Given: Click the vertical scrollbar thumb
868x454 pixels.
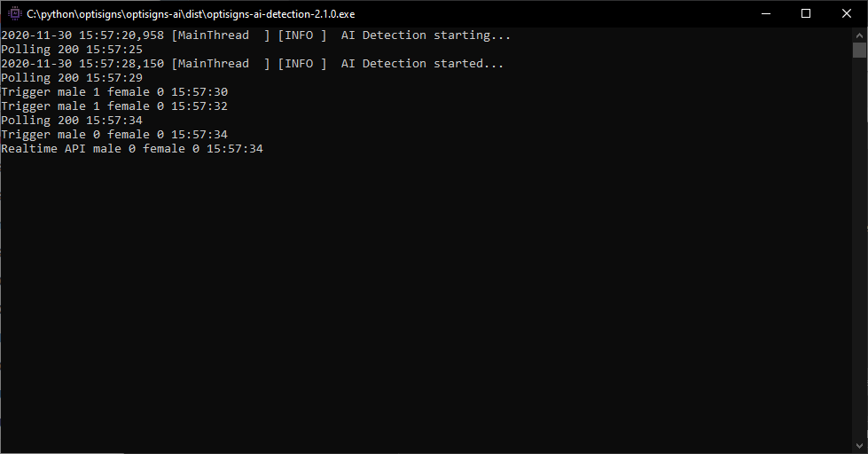Looking at the screenshot, I should (x=859, y=50).
